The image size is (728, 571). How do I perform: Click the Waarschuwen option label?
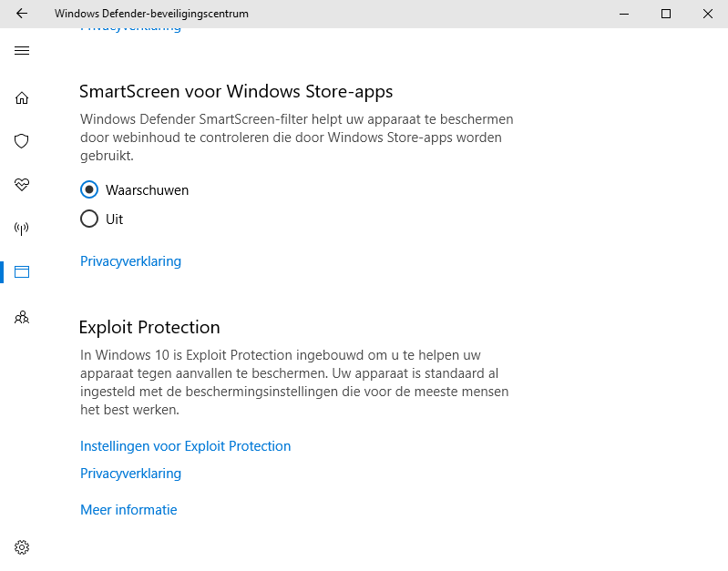147,190
